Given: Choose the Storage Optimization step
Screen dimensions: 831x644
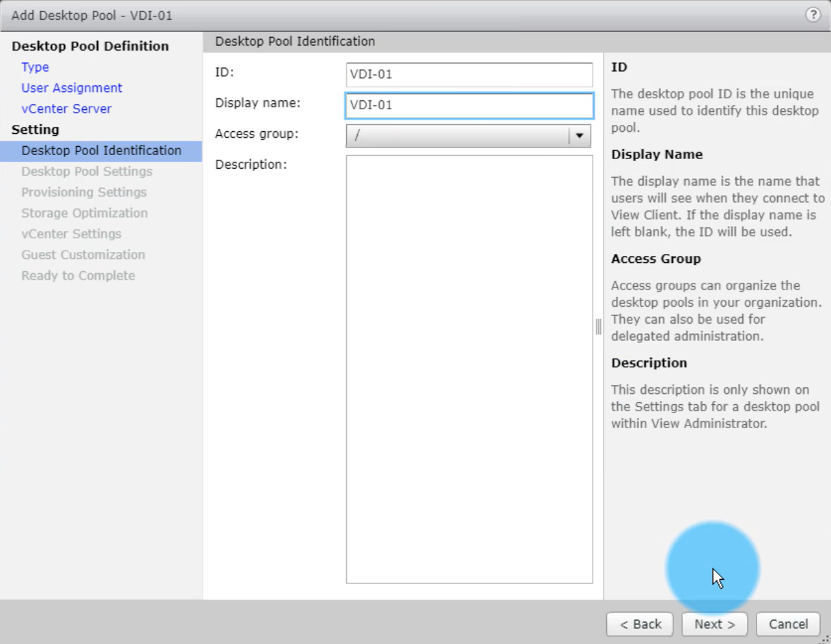Looking at the screenshot, I should coord(84,213).
